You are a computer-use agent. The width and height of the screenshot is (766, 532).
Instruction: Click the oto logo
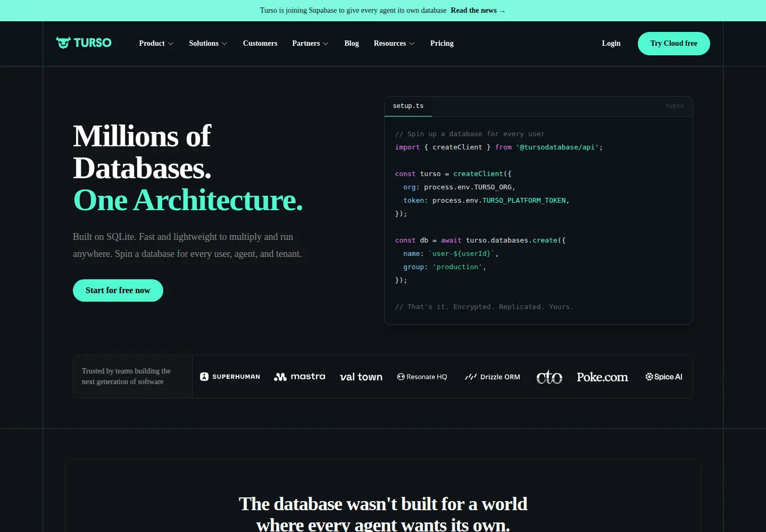tap(549, 377)
